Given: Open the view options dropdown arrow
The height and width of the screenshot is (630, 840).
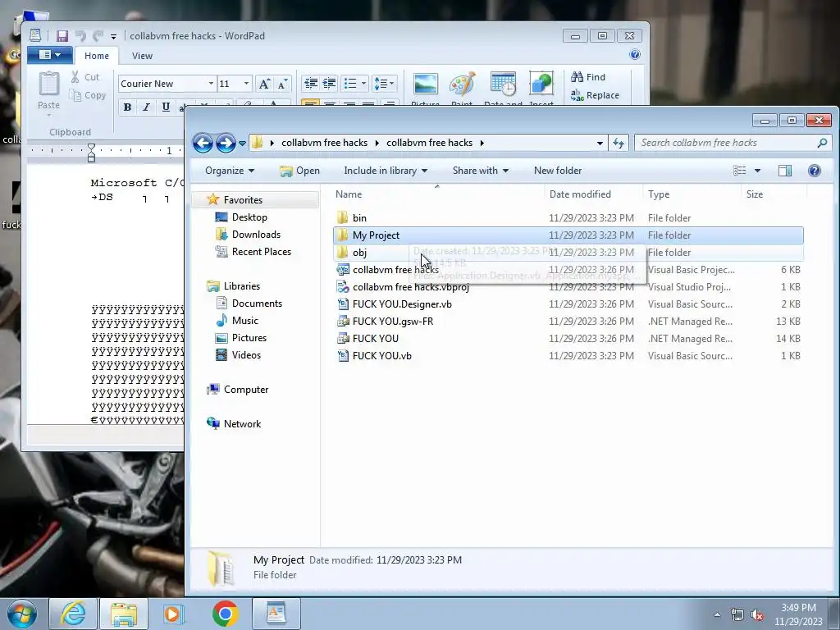Looking at the screenshot, I should pos(757,171).
